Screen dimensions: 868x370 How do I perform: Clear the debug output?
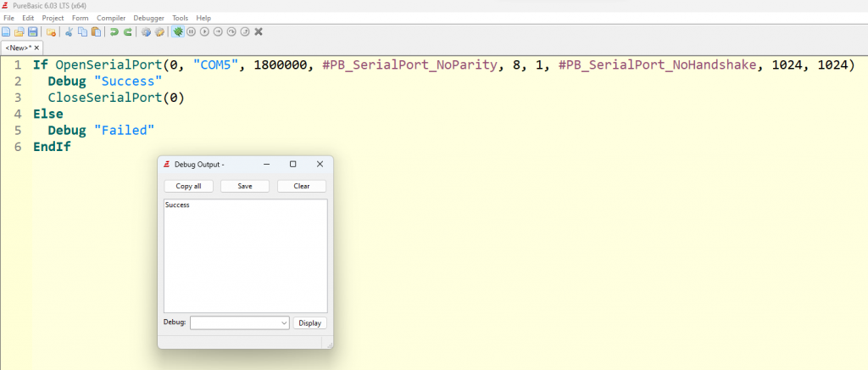coord(301,186)
